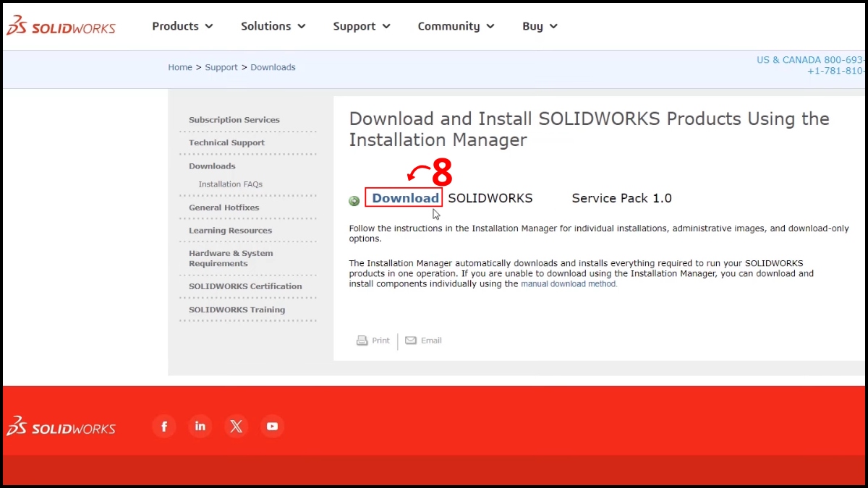The width and height of the screenshot is (868, 488).
Task: Click the Print link
Action: [380, 341]
